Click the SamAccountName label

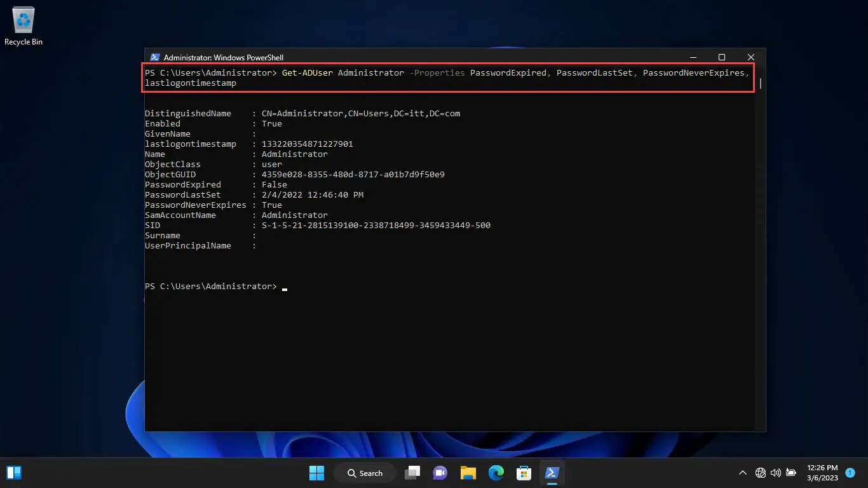(180, 215)
